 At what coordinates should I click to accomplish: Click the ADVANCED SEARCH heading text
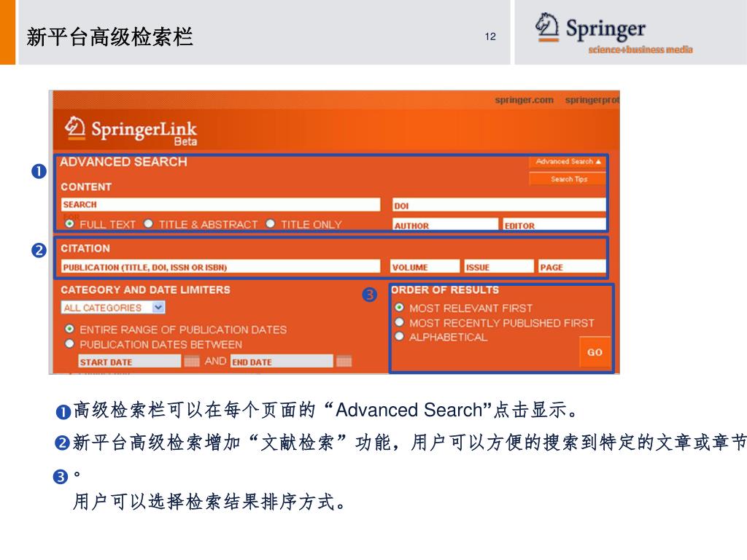123,162
